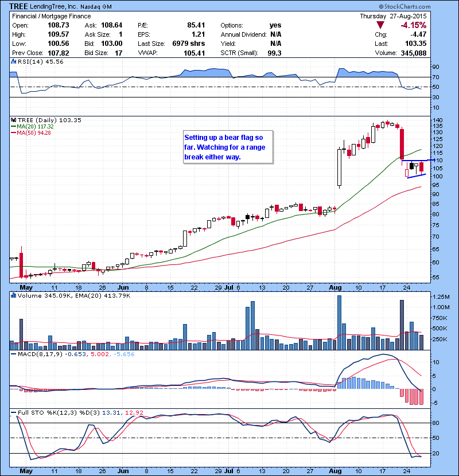The image size is (459, 476).
Task: Click the Options value yes
Action: pos(275,25)
